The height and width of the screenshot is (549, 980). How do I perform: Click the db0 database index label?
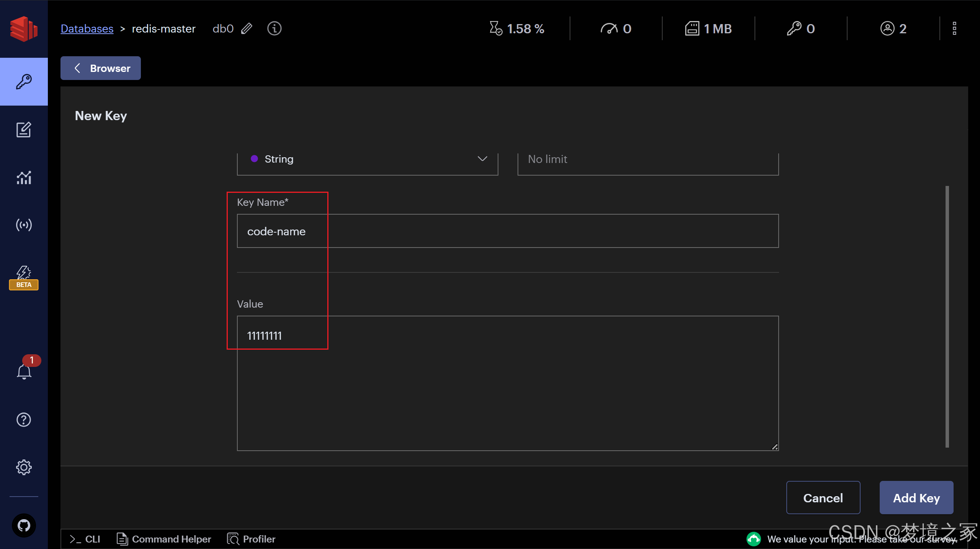point(223,29)
